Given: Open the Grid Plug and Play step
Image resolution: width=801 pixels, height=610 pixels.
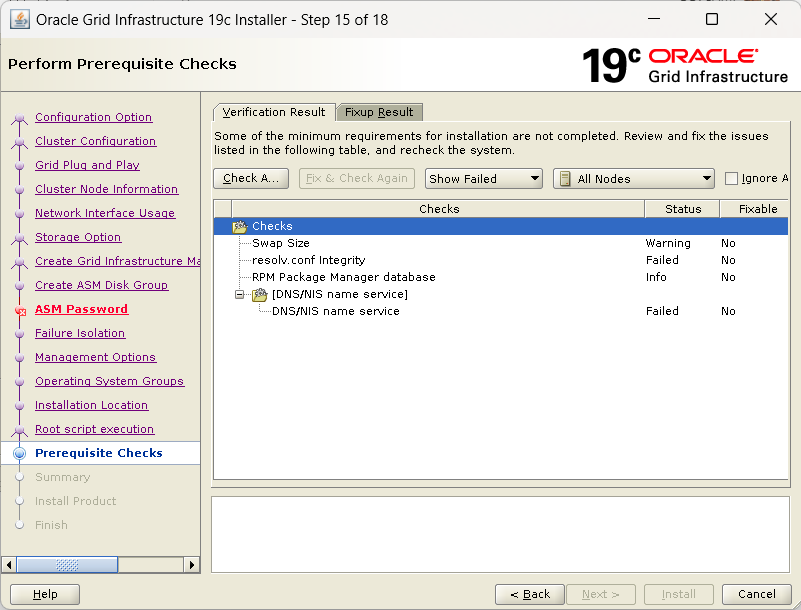Looking at the screenshot, I should click(x=87, y=165).
